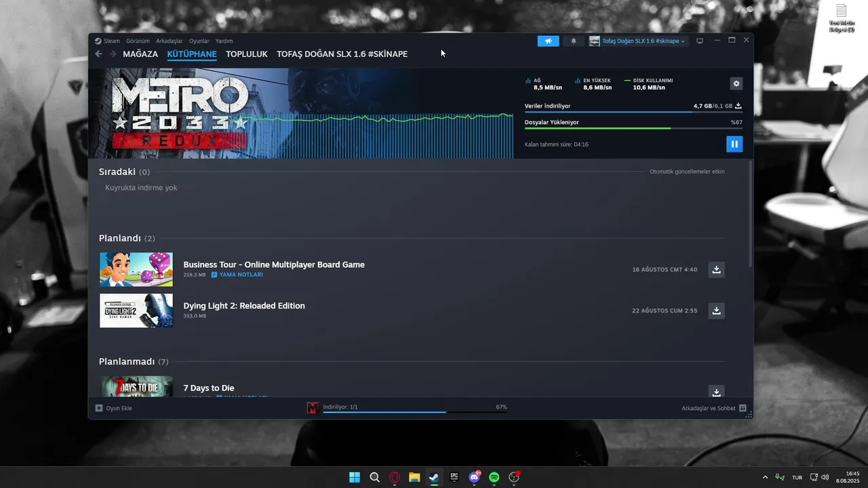Image resolution: width=868 pixels, height=488 pixels.
Task: Click the download icon beside 4,7 GB/6,1 GB
Action: point(738,106)
